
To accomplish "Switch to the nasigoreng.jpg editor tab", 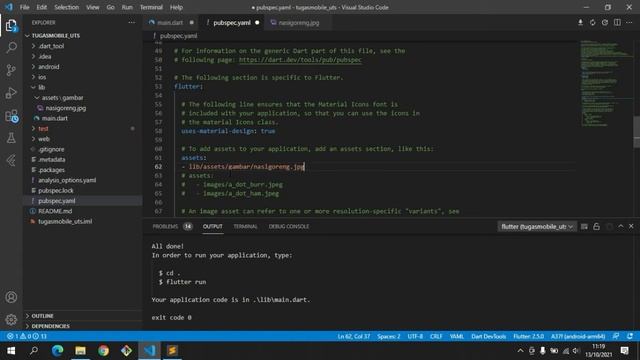I will [x=298, y=22].
